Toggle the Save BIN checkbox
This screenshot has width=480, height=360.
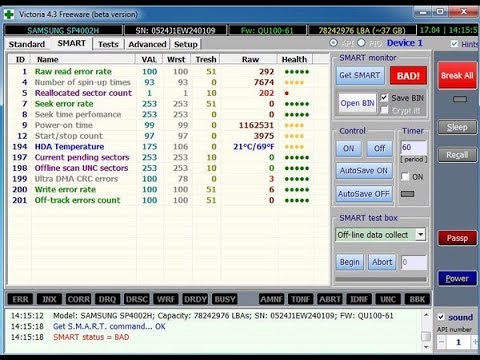coord(384,98)
